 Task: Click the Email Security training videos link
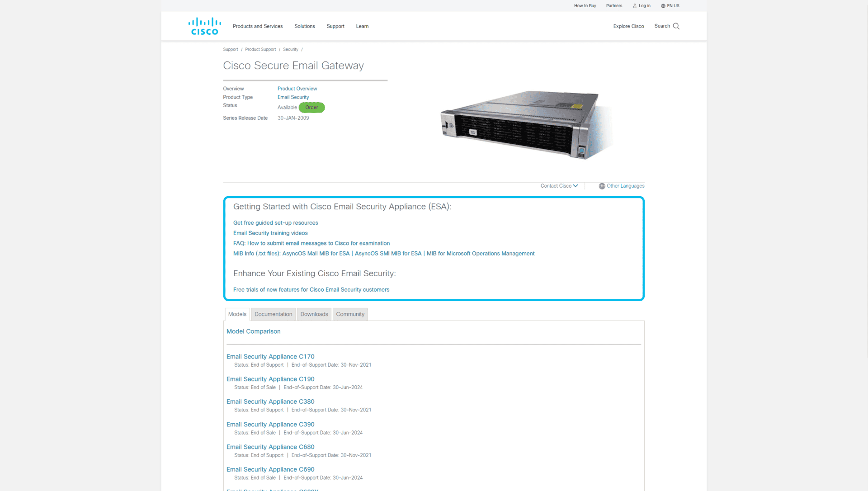(270, 233)
